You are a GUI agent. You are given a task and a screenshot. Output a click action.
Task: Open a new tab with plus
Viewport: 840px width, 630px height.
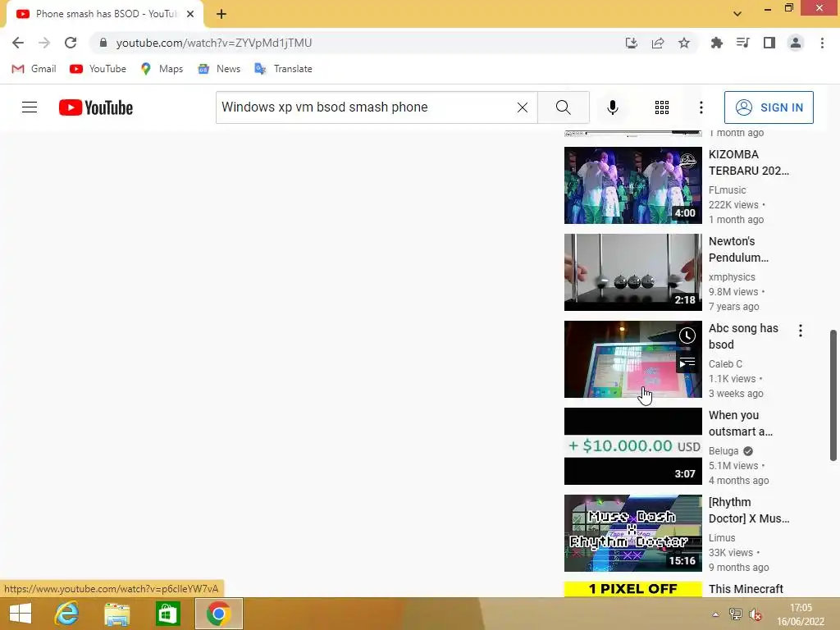[221, 14]
